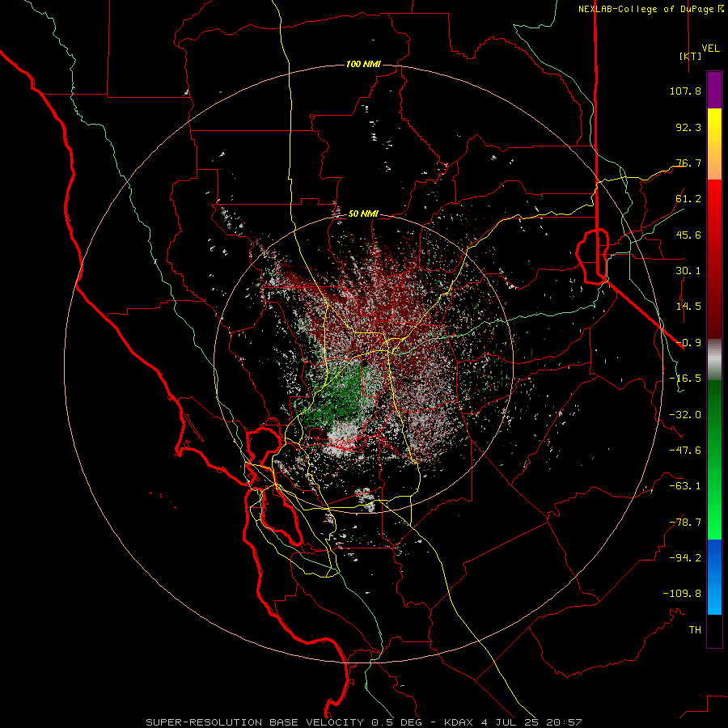This screenshot has width=728, height=728.
Task: Click the 45.6 velocity label
Action: click(688, 235)
